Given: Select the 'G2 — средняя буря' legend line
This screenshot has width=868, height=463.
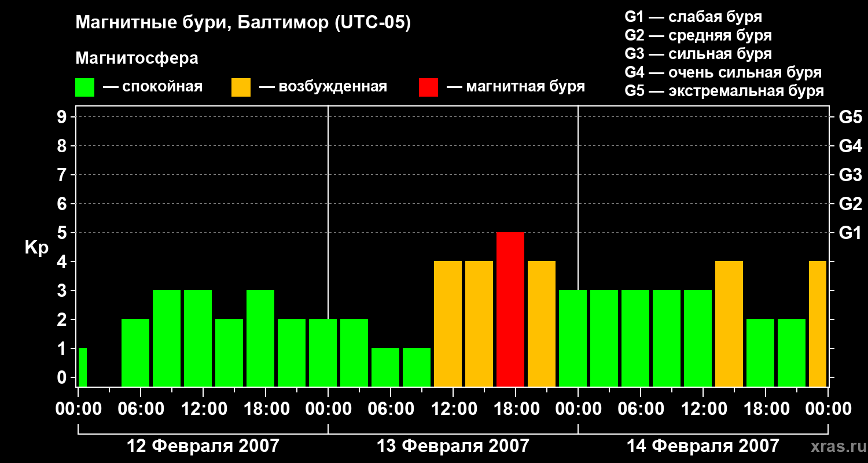Looking at the screenshot, I should 698,35.
